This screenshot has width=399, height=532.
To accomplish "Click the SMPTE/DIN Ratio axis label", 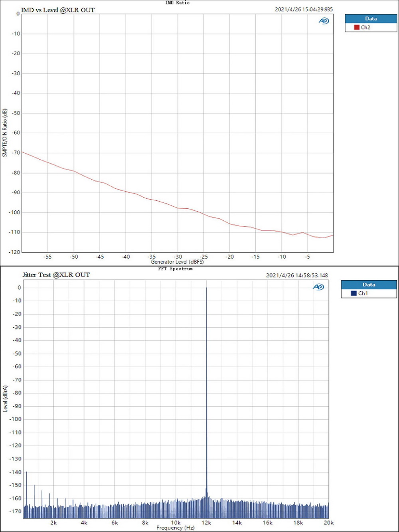I will [x=4, y=133].
